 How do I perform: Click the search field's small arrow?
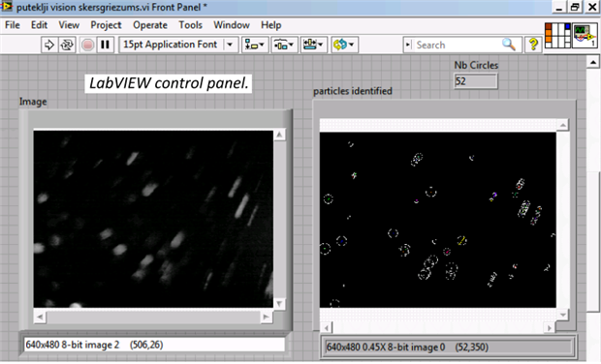point(408,45)
